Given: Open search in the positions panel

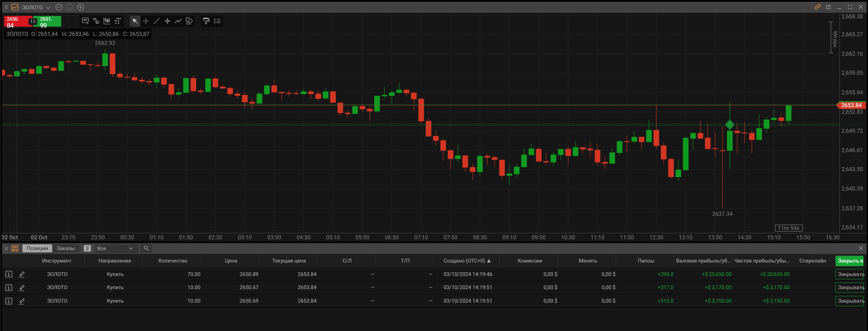Looking at the screenshot, I should [x=146, y=248].
